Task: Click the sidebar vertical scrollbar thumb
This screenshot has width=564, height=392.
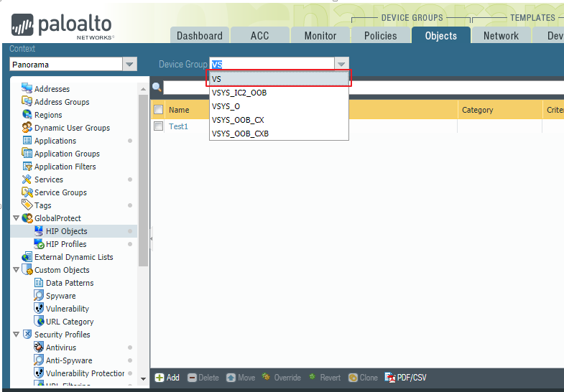Action: (143, 180)
